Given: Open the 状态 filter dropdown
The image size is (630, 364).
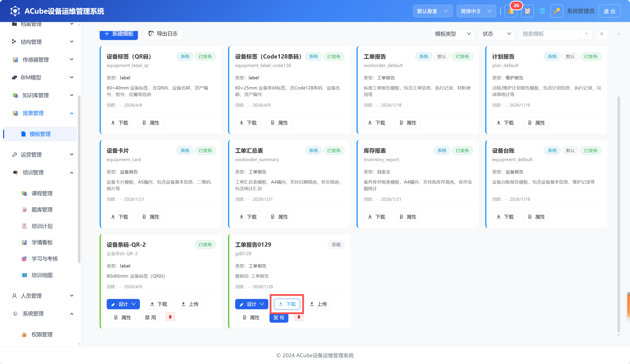Looking at the screenshot, I should 497,34.
